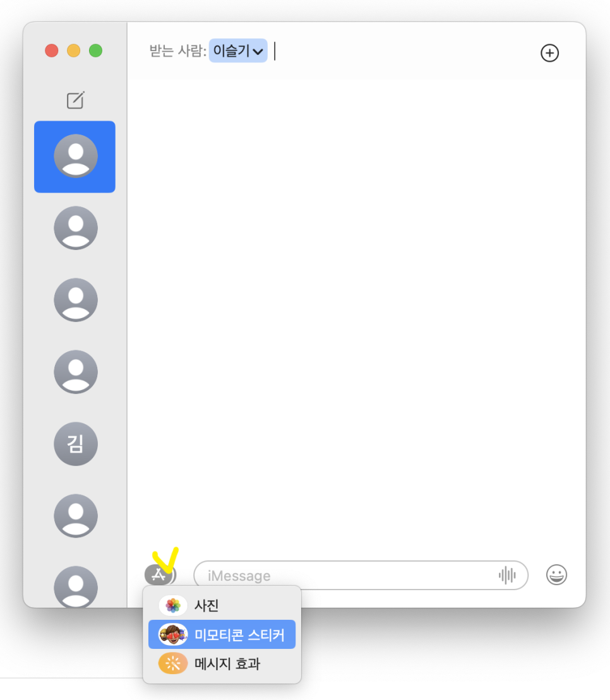The width and height of the screenshot is (610, 700).
Task: Open the third conversation avatar
Action: point(76,300)
